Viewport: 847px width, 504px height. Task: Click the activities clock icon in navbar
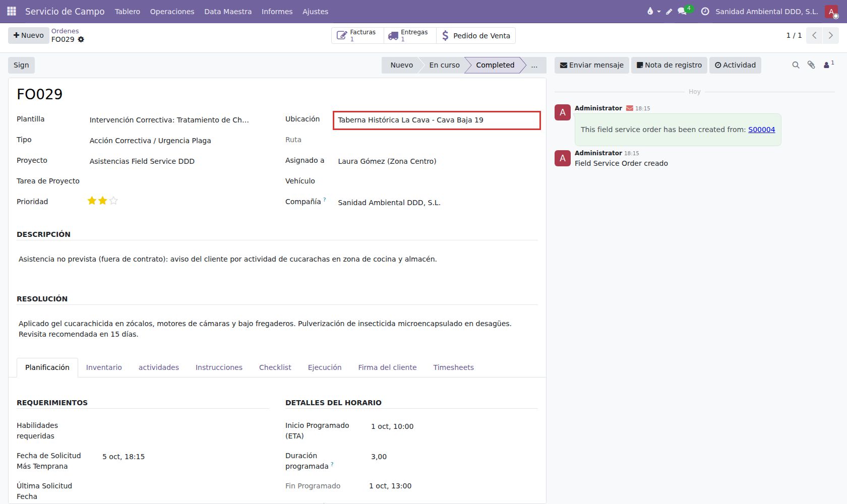(x=705, y=11)
